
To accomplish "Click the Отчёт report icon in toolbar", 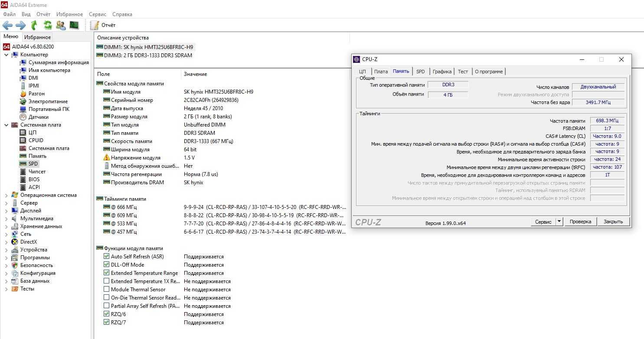I will (x=95, y=25).
